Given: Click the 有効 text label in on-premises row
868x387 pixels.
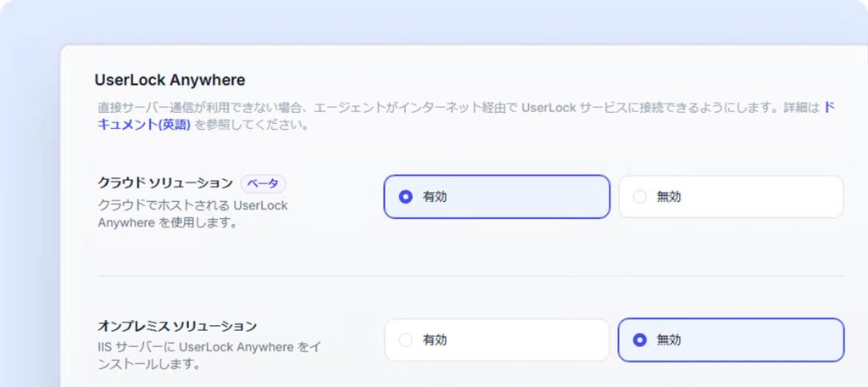Looking at the screenshot, I should pos(435,339).
